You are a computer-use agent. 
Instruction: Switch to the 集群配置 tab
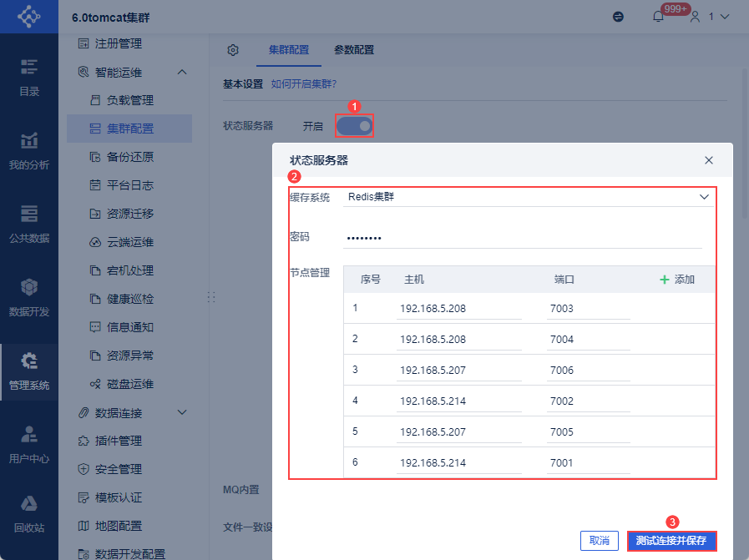click(x=289, y=49)
